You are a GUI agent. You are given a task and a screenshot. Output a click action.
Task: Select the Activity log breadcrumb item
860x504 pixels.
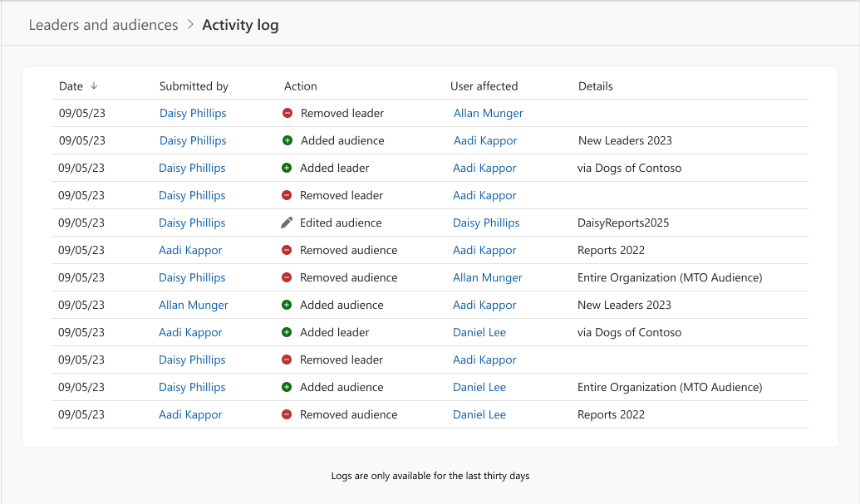240,25
